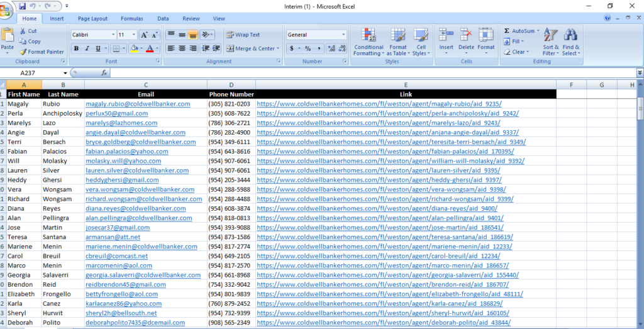The height and width of the screenshot is (329, 644).
Task: Center the text horizontally
Action: click(x=182, y=48)
